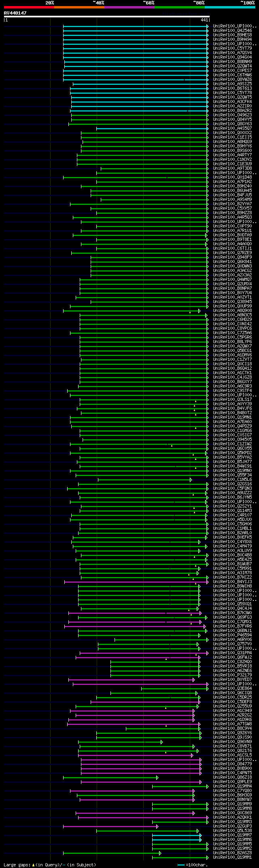Click the red ~20% identity legend segment
Image resolution: width=259 pixels, height=868 pixels.
(29, 7)
